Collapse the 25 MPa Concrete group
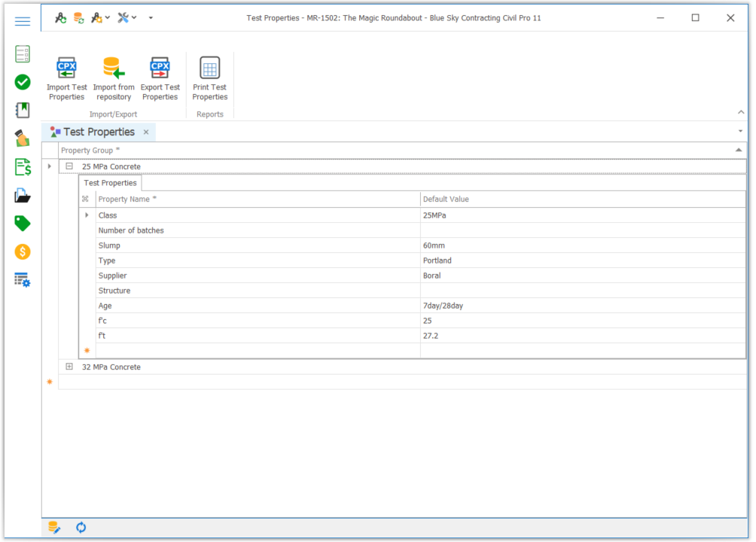Screen dimensions: 756x542 pos(69,166)
